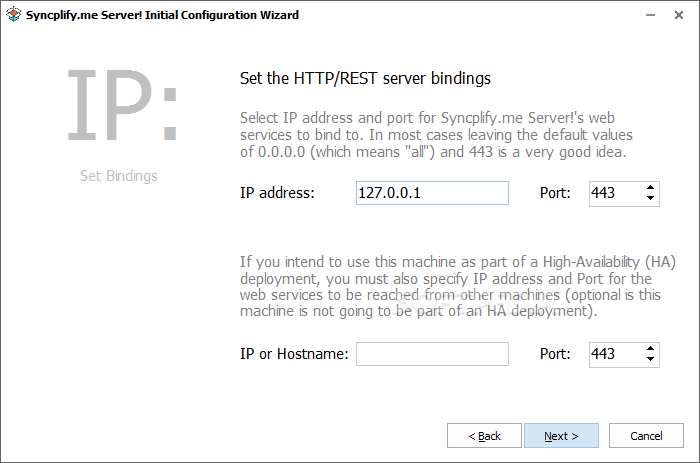
Task: Click the 'Set the HTTP/REST server bindings' heading
Action: point(365,79)
